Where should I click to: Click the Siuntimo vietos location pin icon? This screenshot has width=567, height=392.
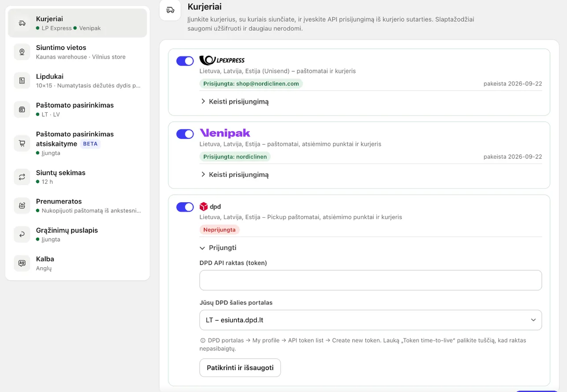coord(22,52)
